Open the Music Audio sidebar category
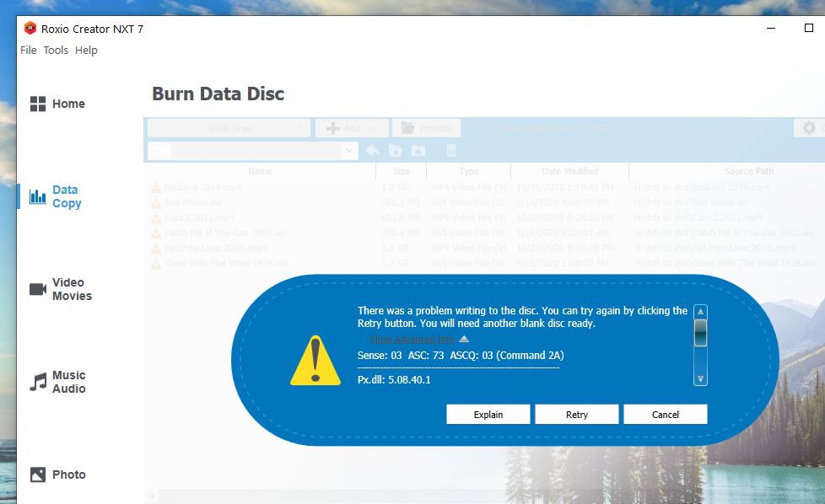The width and height of the screenshot is (825, 504). tap(58, 382)
